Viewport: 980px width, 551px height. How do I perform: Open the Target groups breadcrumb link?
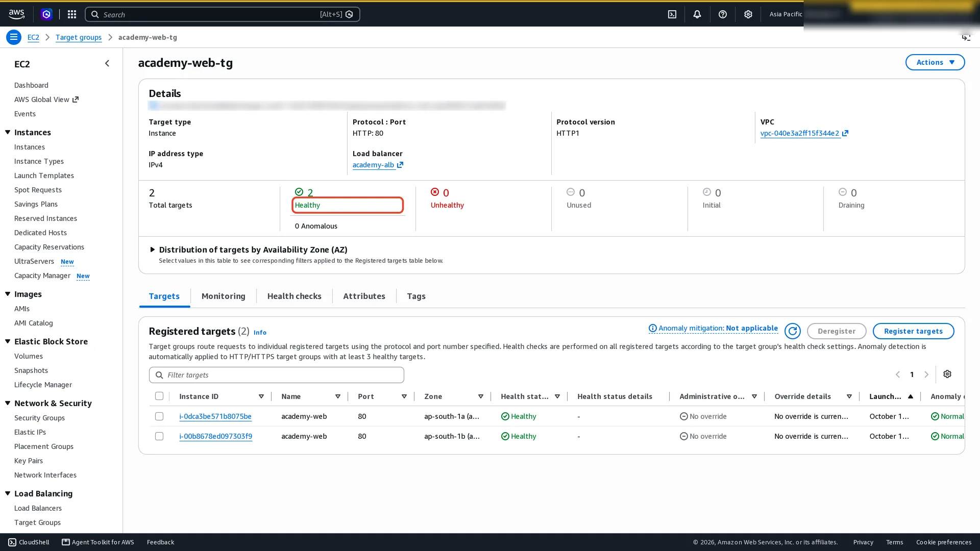(x=79, y=37)
